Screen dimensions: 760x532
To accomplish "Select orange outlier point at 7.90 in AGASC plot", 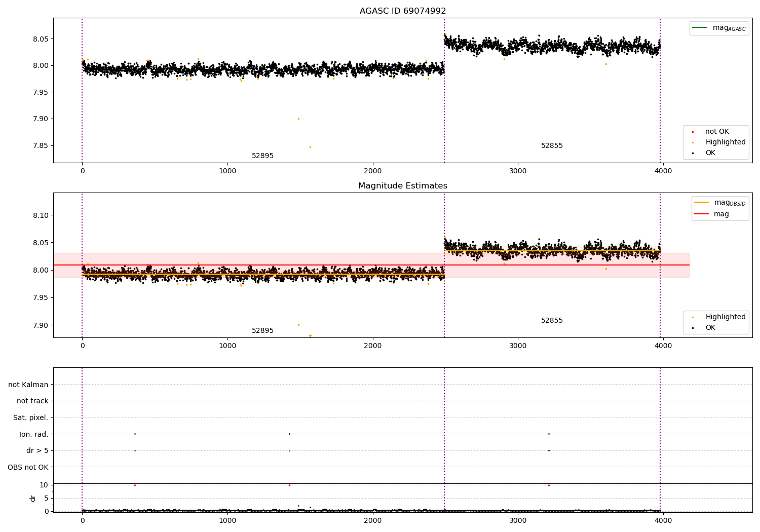I will coord(298,119).
